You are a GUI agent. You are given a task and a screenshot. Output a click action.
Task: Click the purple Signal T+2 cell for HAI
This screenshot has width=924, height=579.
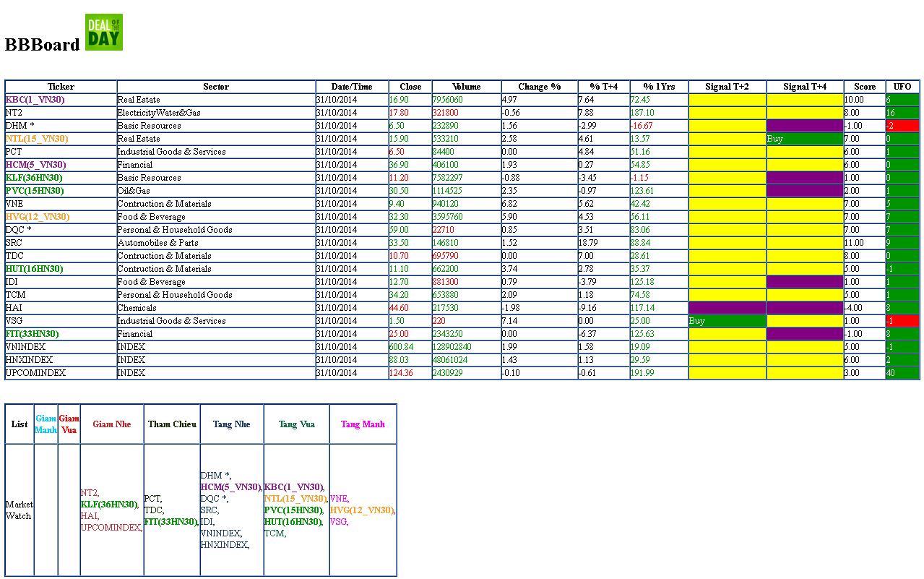[x=727, y=308]
